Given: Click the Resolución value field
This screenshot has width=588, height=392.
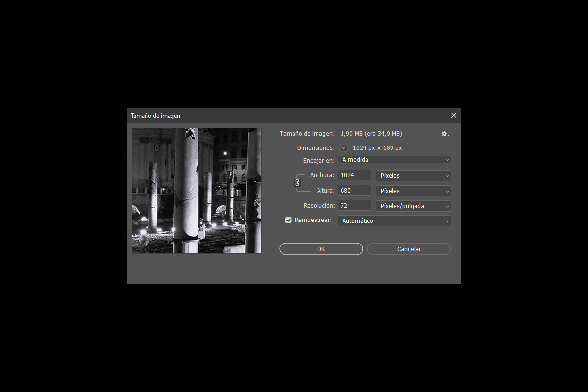Looking at the screenshot, I should 354,206.
